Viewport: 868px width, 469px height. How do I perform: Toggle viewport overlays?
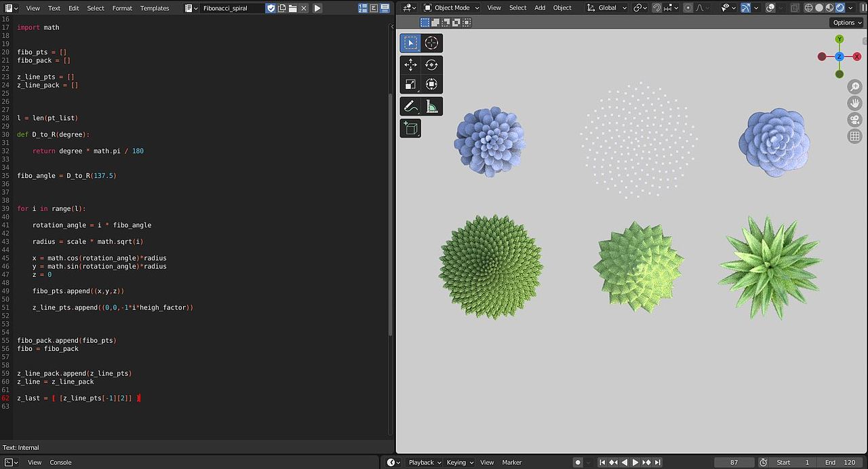tap(770, 7)
